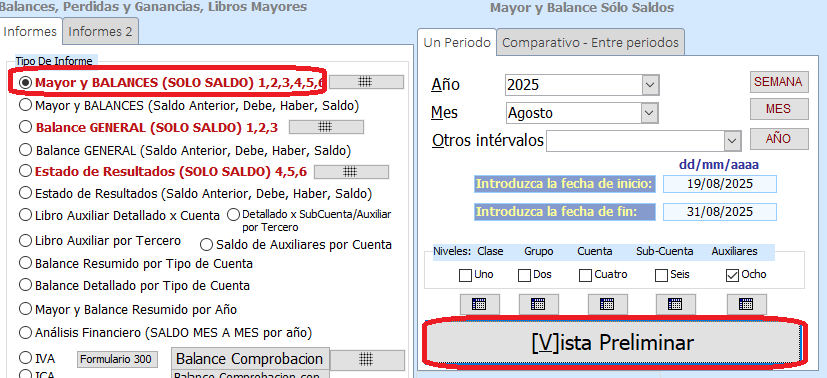Click the fecha de inicio date field
The width and height of the screenshot is (827, 378).
[x=719, y=184]
